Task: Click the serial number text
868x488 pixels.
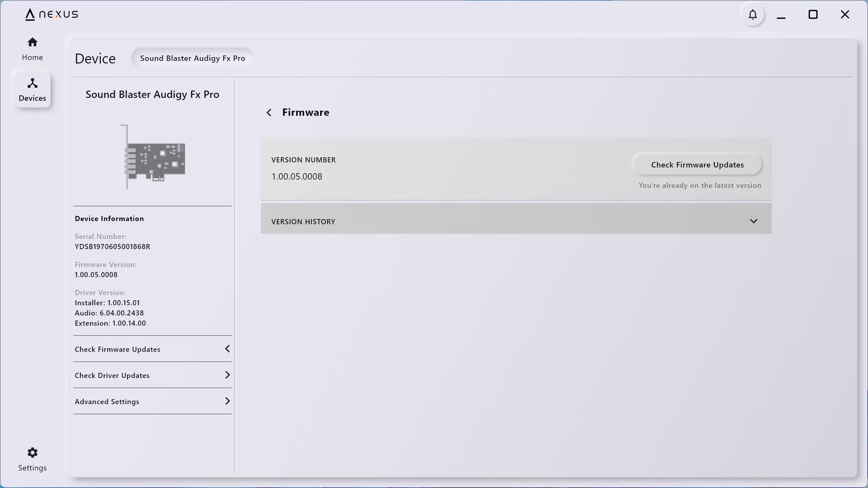Action: pyautogui.click(x=112, y=247)
